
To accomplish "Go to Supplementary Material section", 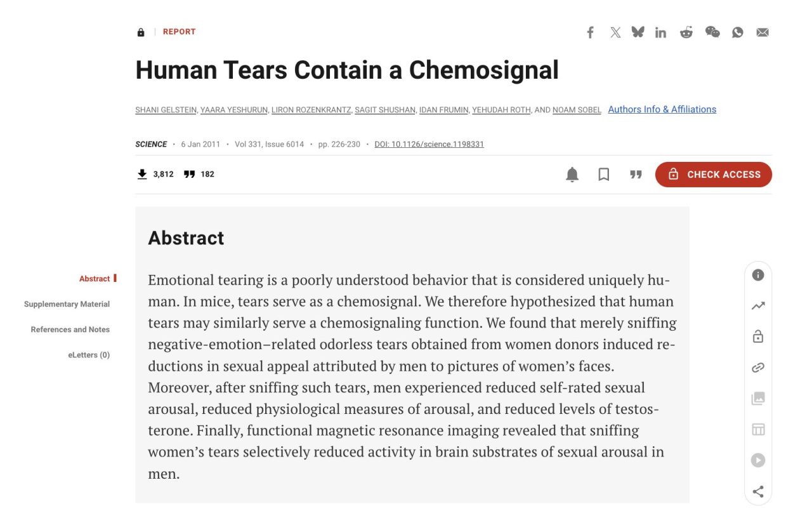I will click(x=67, y=304).
